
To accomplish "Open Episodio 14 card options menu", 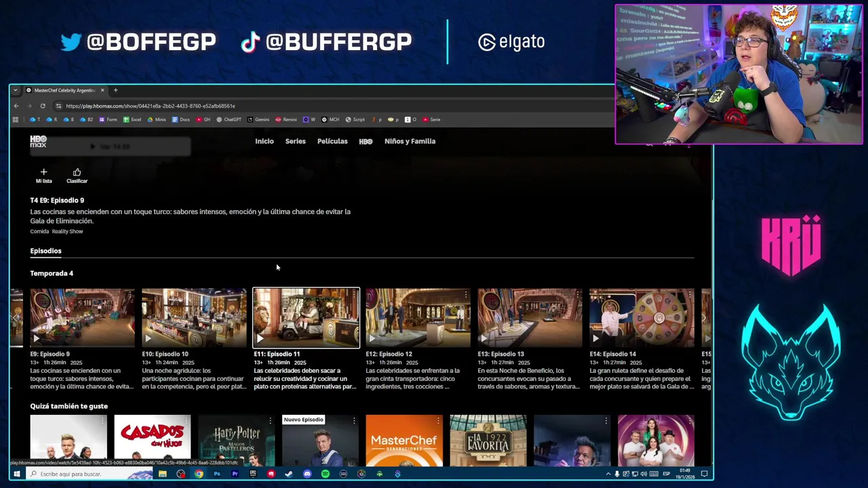I will 690,295.
